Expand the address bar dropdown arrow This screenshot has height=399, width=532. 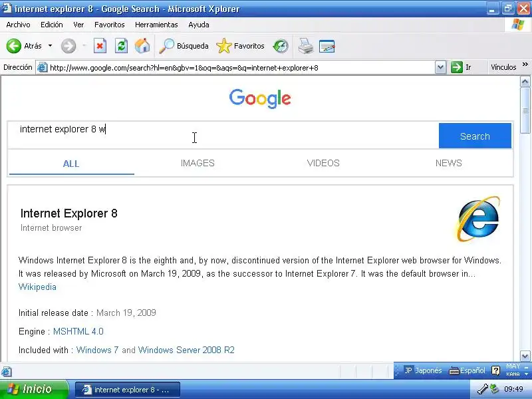point(440,67)
